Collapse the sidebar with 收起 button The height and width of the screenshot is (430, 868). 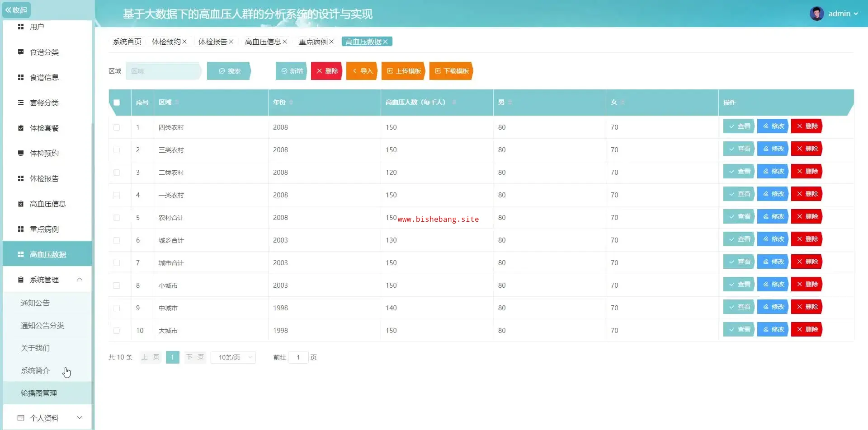16,10
